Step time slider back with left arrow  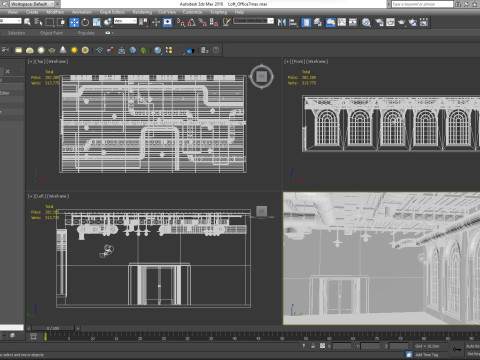point(29,328)
